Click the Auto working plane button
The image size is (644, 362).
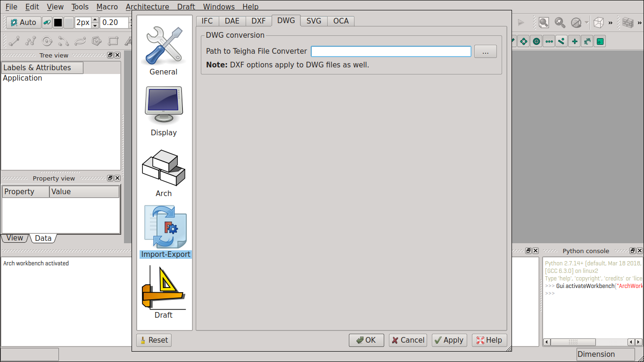tap(23, 22)
